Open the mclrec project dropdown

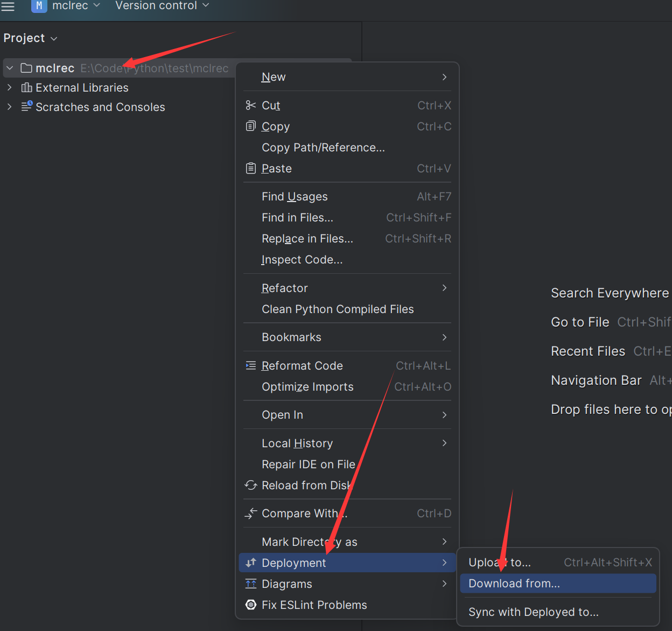[76, 6]
